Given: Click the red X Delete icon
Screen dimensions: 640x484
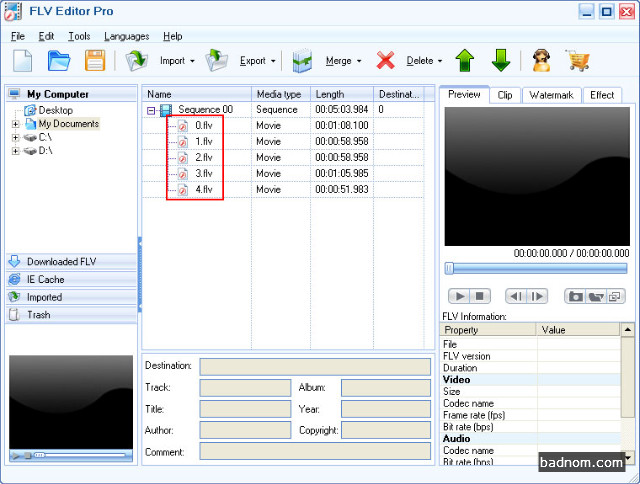Looking at the screenshot, I should pos(385,61).
